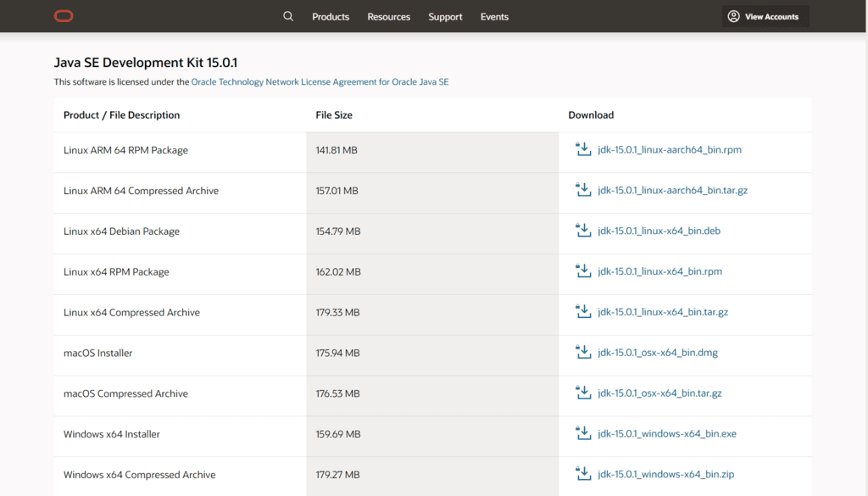The image size is (868, 496).
Task: Click the download icon for Linux ARM 64 RPM Package
Action: coord(582,148)
